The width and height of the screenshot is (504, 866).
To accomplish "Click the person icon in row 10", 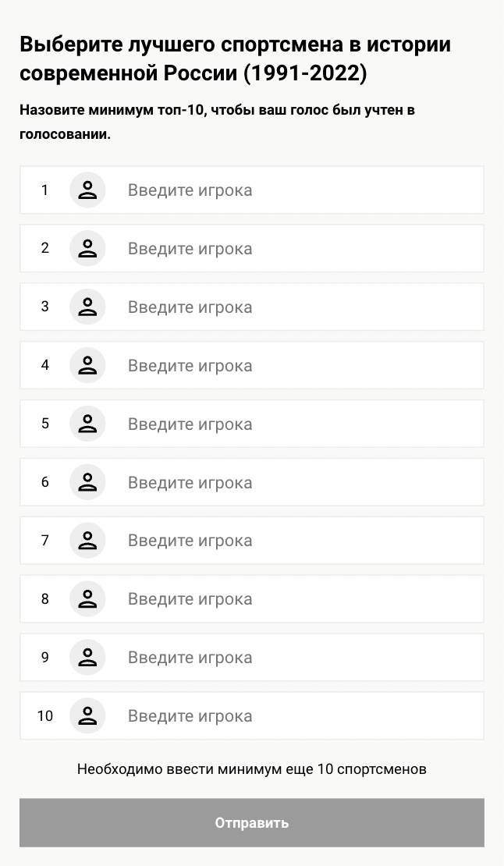I will [x=87, y=716].
